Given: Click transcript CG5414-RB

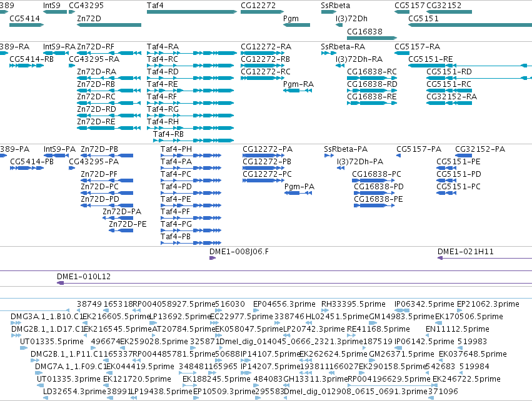Looking at the screenshot, I should coord(26,66).
